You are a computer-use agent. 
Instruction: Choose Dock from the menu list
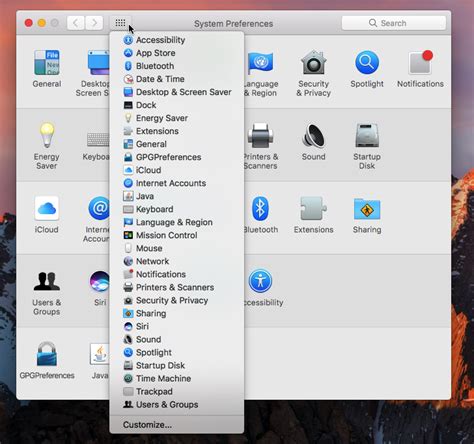177,105
